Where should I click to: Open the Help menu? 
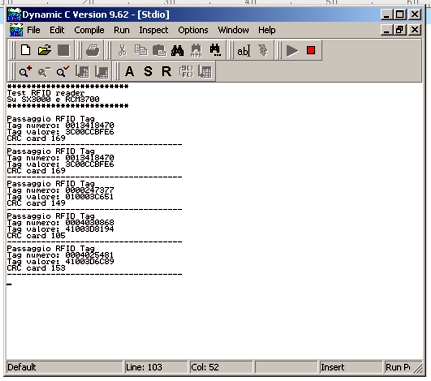[267, 30]
